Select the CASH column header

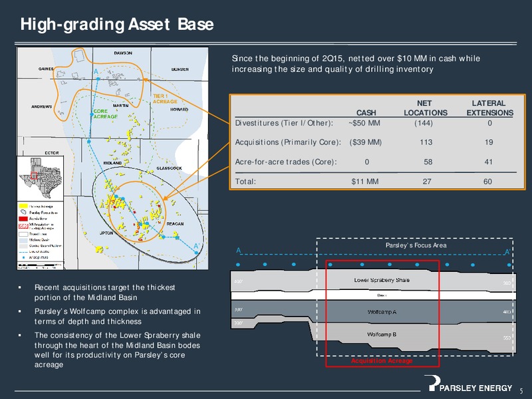pyautogui.click(x=366, y=112)
